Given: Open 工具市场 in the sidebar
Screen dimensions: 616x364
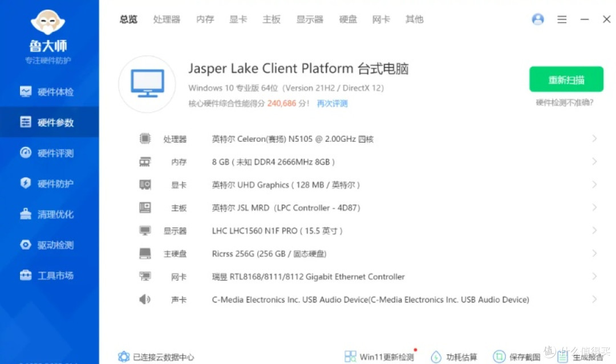Looking at the screenshot, I should 47,275.
